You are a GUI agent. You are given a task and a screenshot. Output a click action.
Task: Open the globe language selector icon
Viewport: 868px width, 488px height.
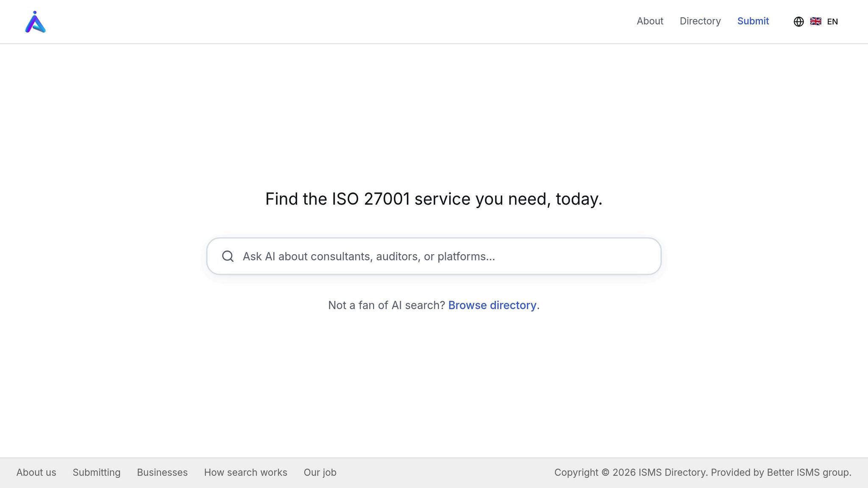pos(799,22)
